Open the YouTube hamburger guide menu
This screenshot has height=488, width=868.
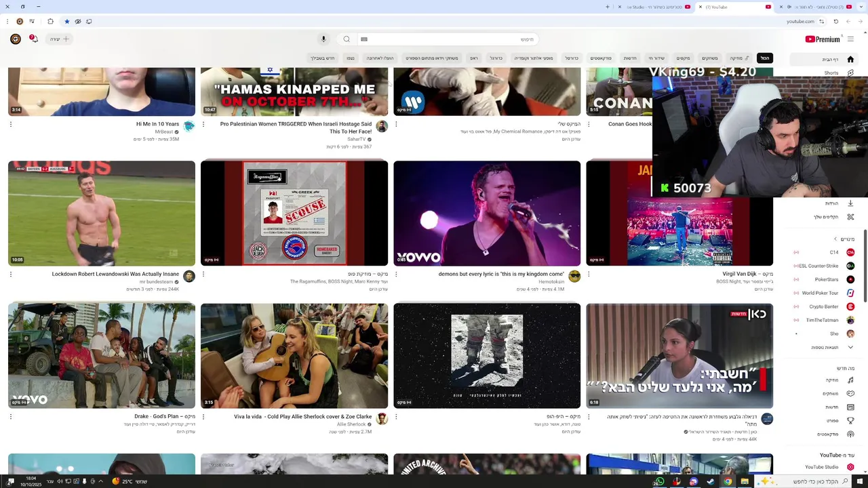[x=850, y=39]
